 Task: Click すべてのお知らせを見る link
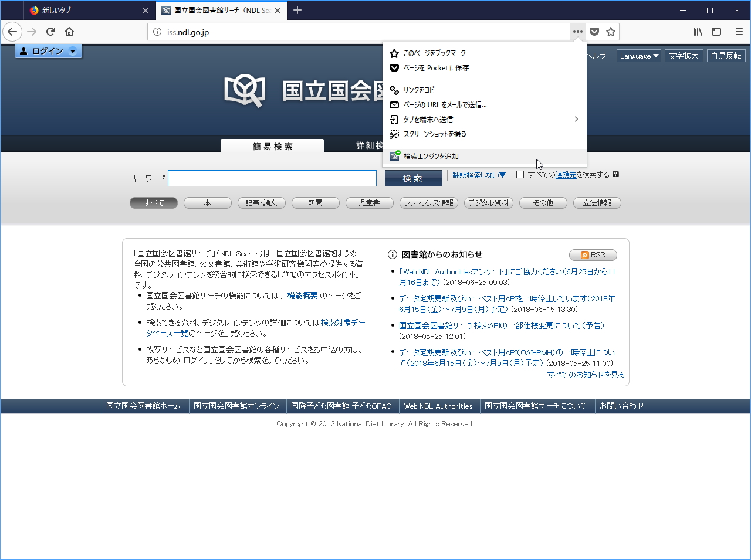point(586,375)
